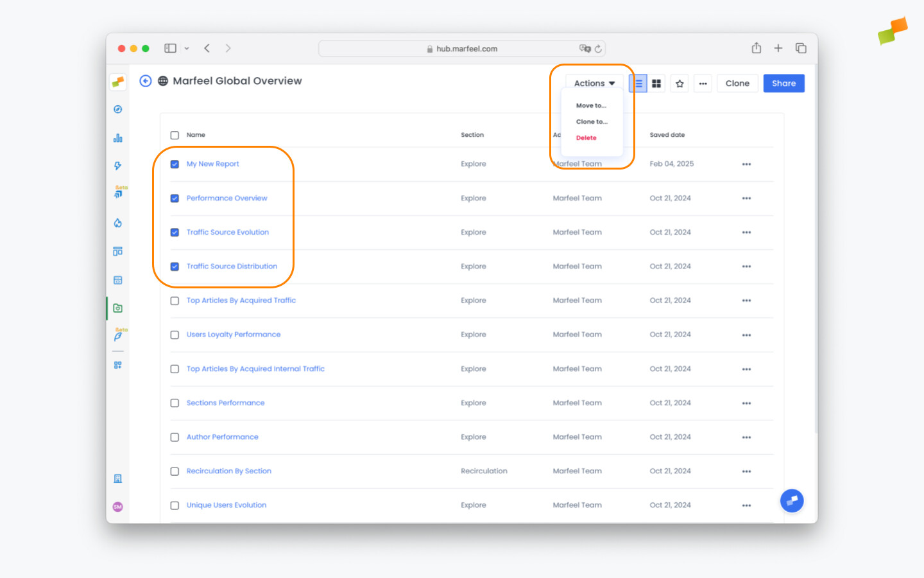Check the Top Articles By Acquired Traffic checkbox

coord(175,301)
